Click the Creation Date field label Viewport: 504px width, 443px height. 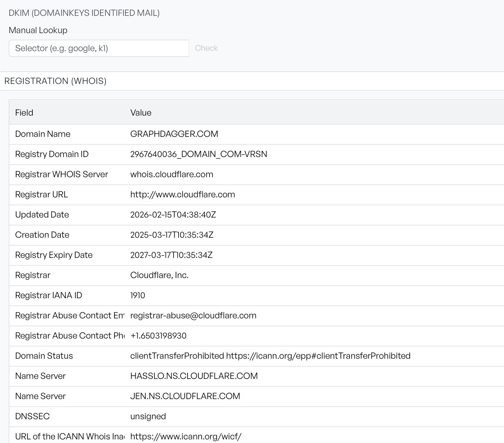pyautogui.click(x=42, y=235)
